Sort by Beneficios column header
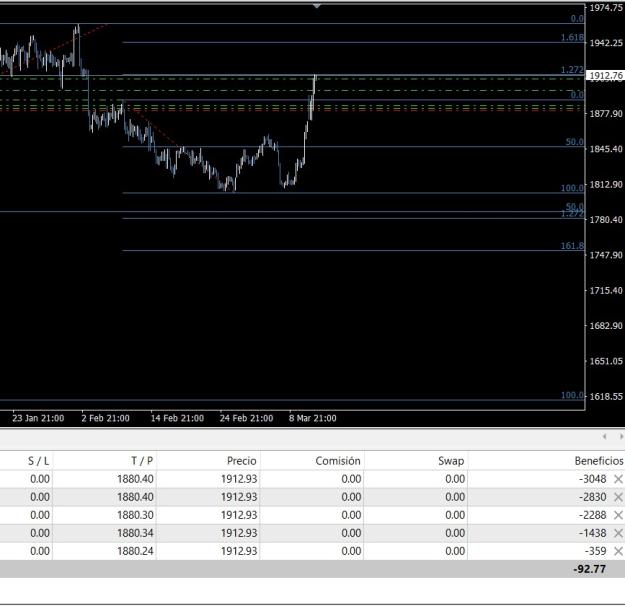 (x=599, y=461)
